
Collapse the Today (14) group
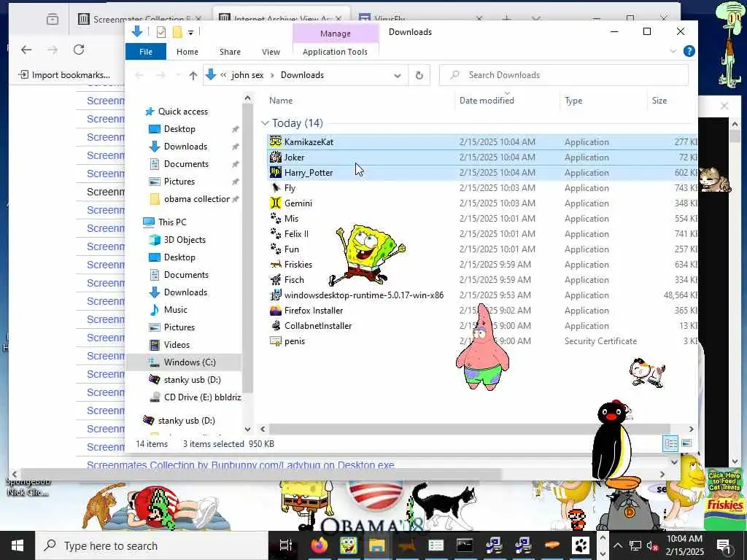point(265,122)
